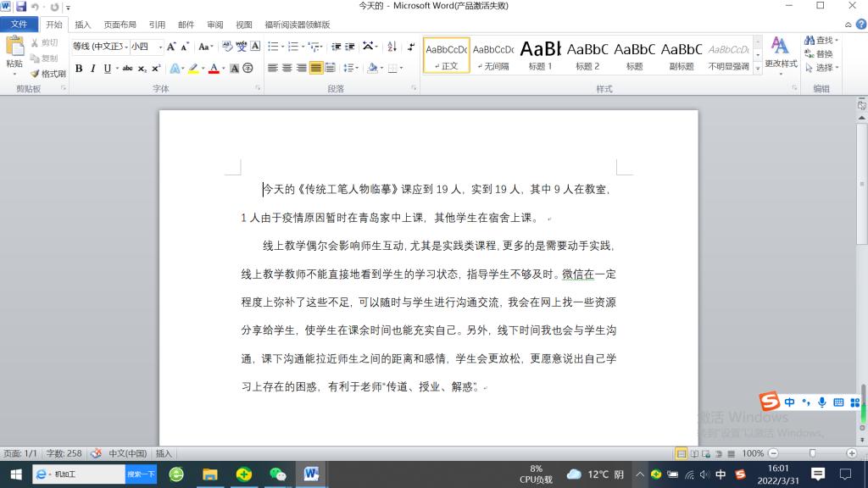Screen dimensions: 868x488
Task: Click the center alignment icon
Action: click(x=287, y=68)
